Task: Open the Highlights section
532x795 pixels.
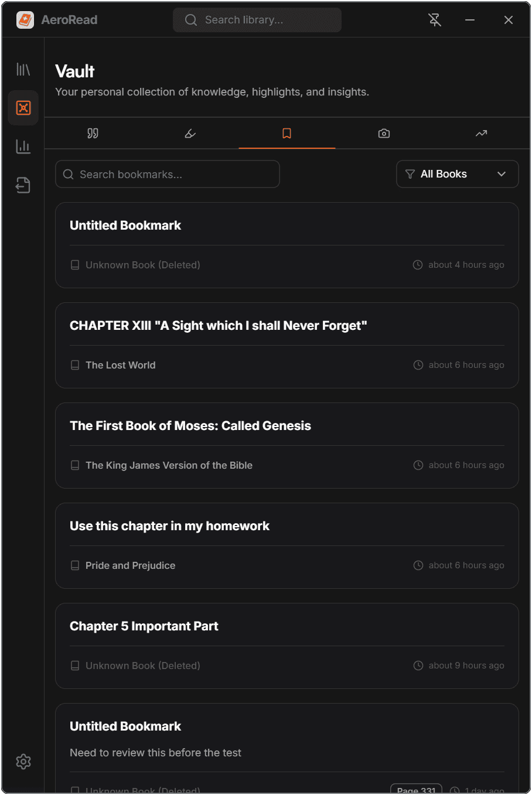Action: 189,133
